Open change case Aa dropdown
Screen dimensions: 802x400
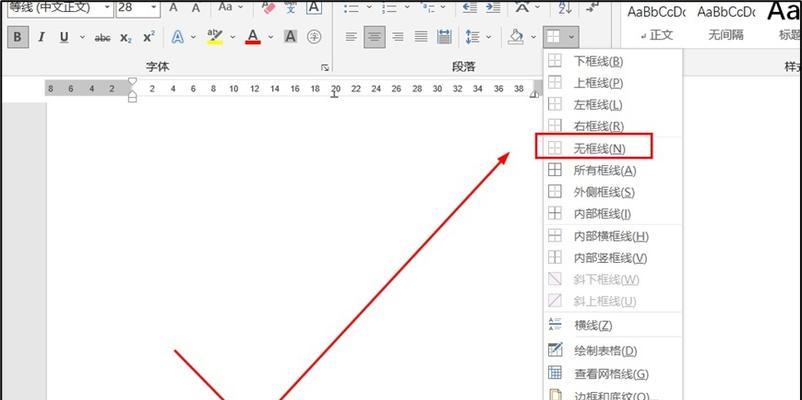(229, 7)
